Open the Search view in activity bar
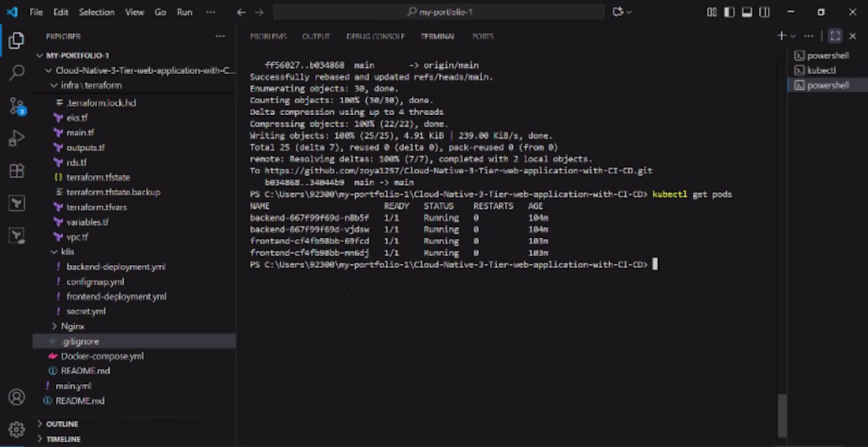This screenshot has height=447, width=868. tap(17, 73)
